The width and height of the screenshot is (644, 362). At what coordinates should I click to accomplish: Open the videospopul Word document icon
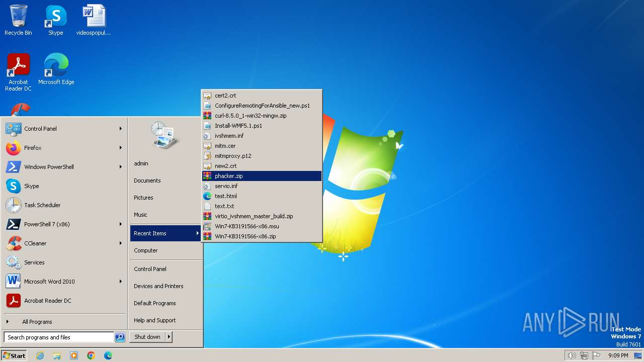(94, 20)
